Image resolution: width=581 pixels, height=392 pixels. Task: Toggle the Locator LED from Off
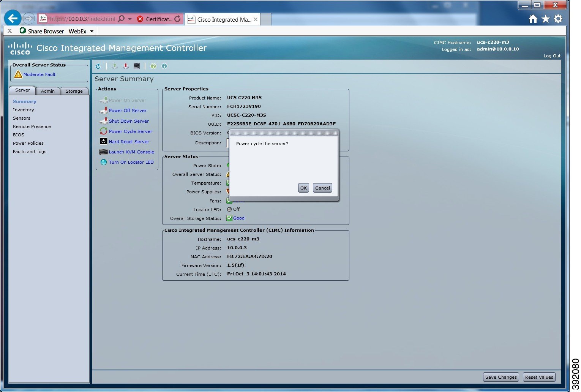coord(229,209)
